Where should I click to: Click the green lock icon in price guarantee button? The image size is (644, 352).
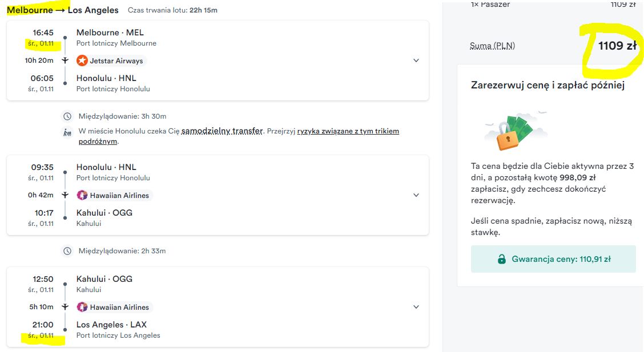click(501, 259)
